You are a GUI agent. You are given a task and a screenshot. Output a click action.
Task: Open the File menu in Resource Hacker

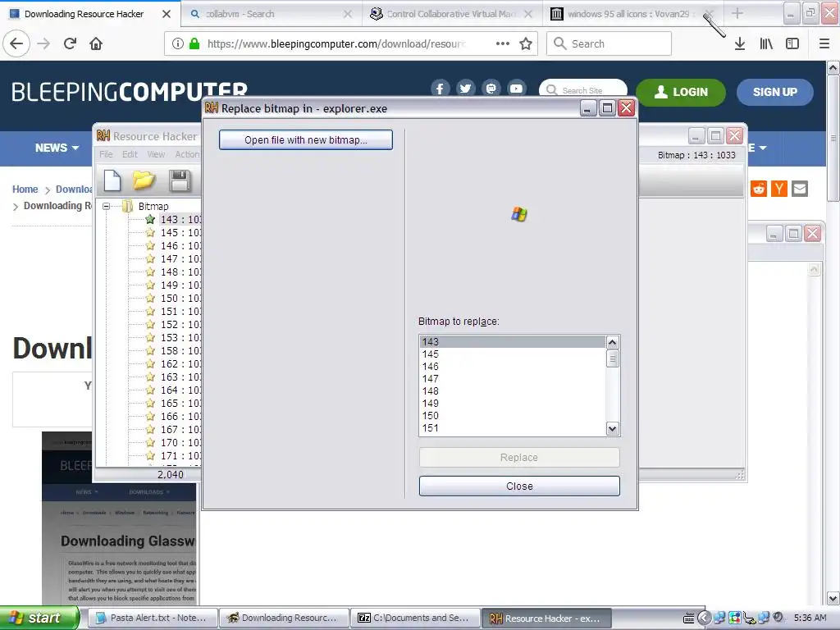[106, 154]
